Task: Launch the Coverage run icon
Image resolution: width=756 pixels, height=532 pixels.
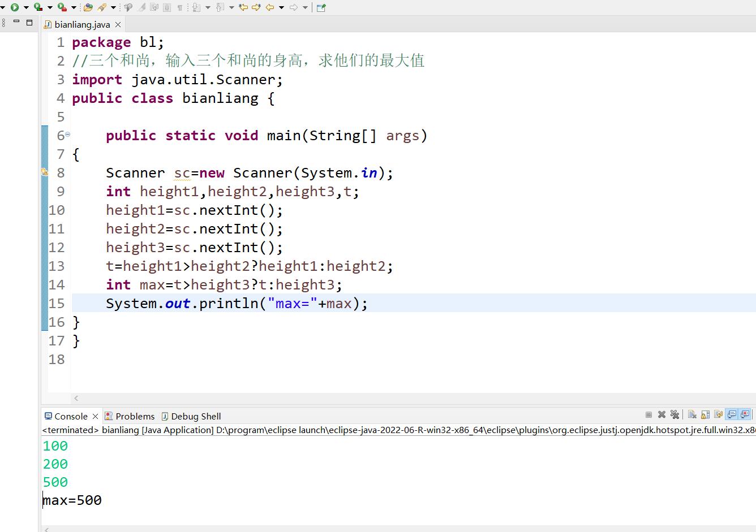Action: click(38, 7)
